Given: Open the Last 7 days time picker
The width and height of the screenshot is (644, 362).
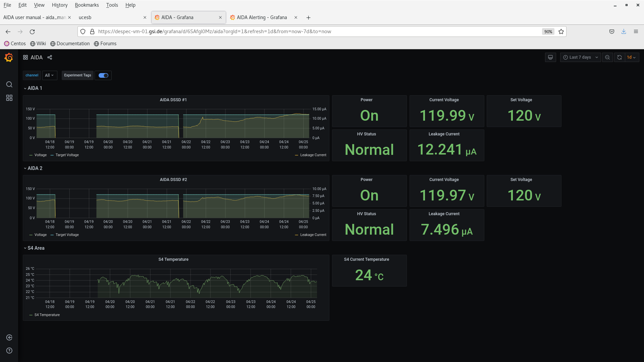Looking at the screenshot, I should [581, 57].
